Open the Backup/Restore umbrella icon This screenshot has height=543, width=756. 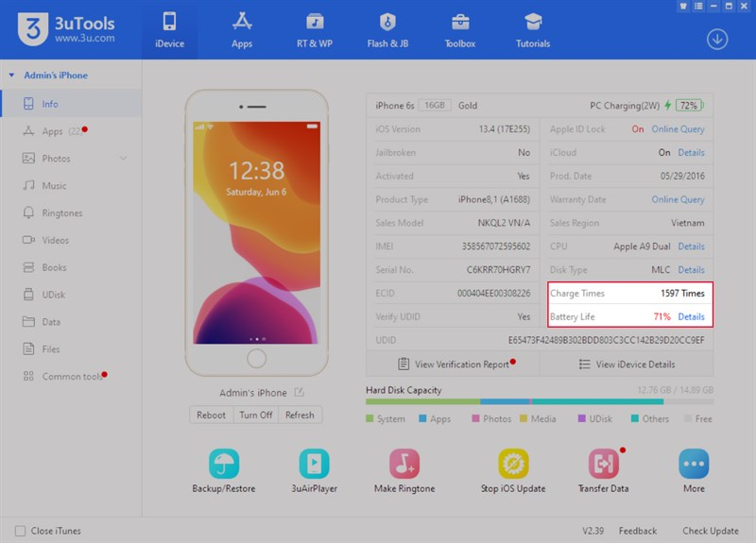tap(224, 464)
